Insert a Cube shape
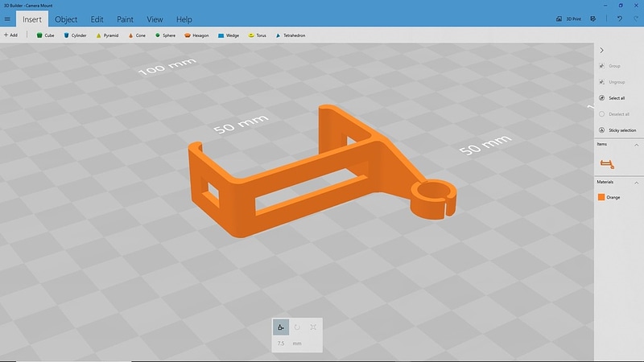The width and height of the screenshot is (644, 362). (45, 35)
